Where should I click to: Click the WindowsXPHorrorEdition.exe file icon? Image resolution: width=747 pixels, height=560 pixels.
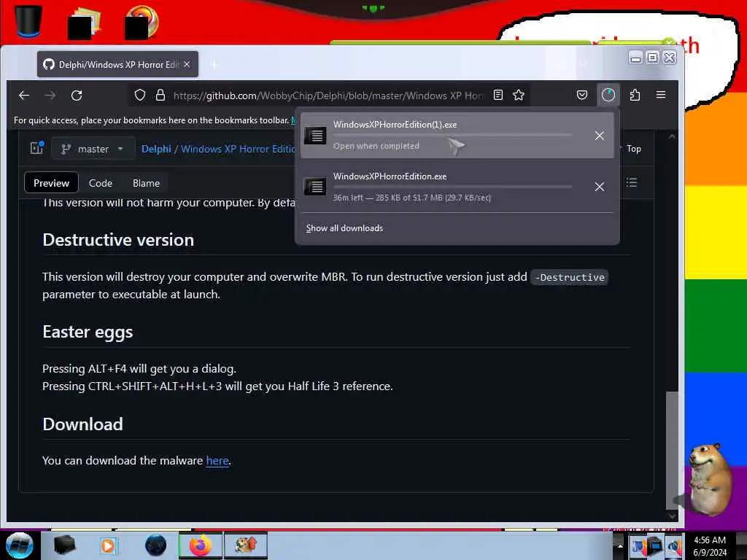click(x=315, y=186)
